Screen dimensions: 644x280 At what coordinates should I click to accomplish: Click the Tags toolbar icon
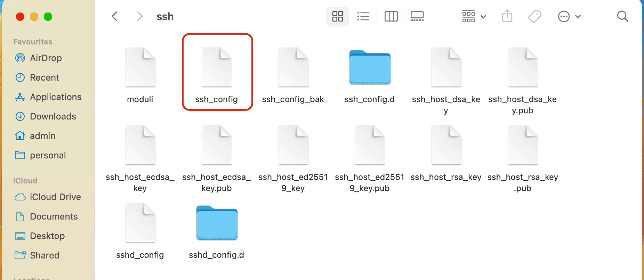534,16
